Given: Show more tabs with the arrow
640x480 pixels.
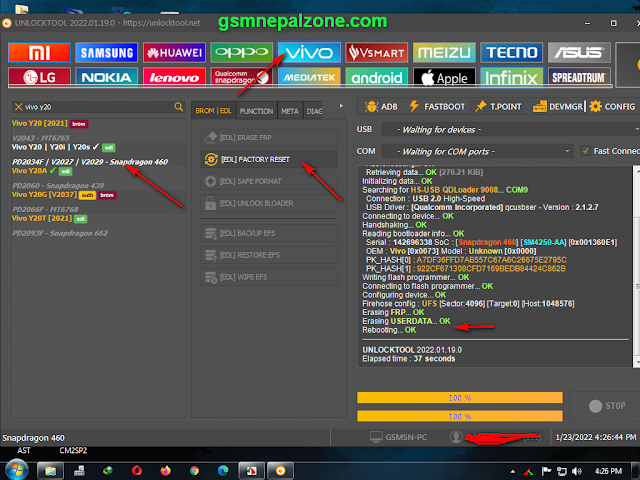Looking at the screenshot, I should [341, 106].
